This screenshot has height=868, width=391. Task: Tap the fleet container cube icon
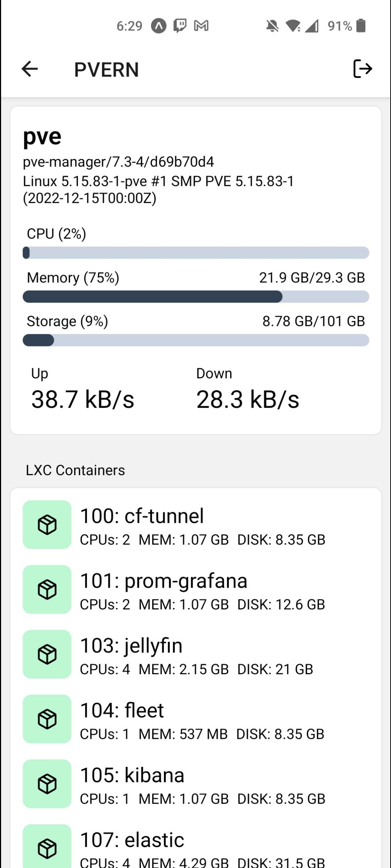point(47,719)
